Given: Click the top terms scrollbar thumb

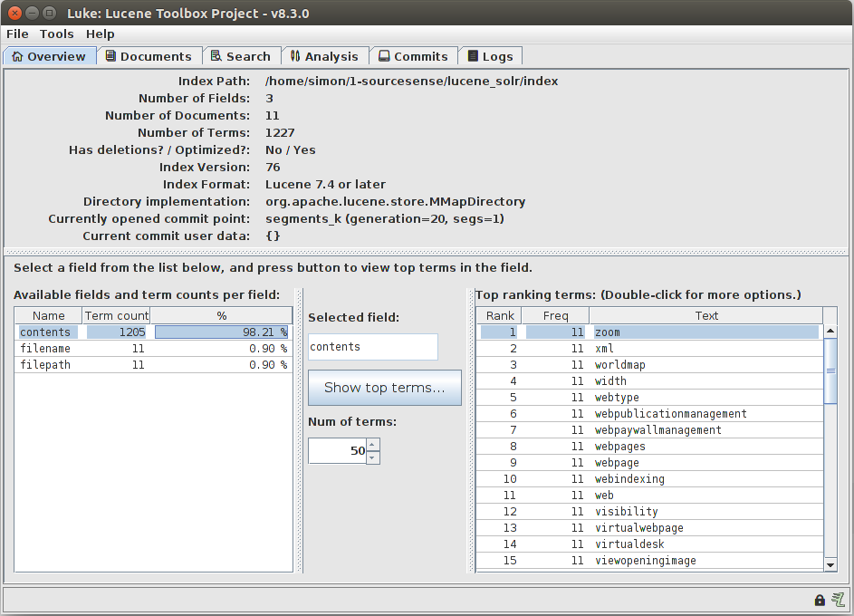Looking at the screenshot, I should click(x=830, y=371).
